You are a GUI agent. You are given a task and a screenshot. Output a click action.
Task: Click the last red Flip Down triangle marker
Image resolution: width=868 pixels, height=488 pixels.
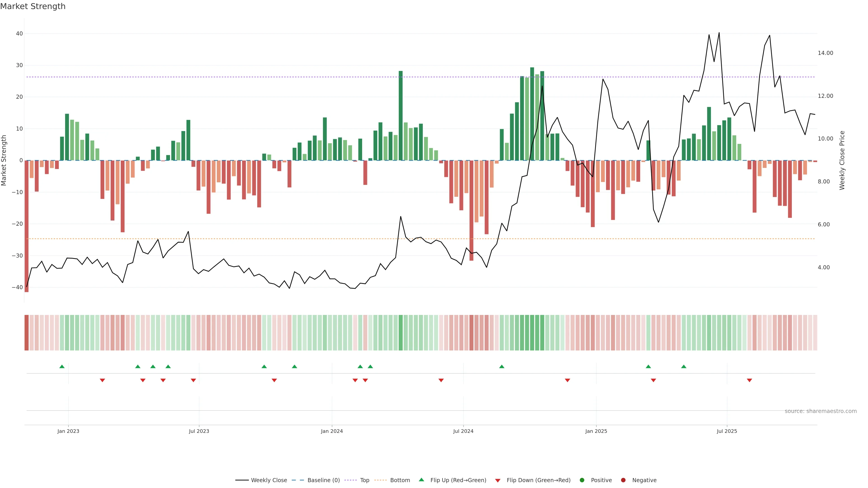tap(749, 380)
